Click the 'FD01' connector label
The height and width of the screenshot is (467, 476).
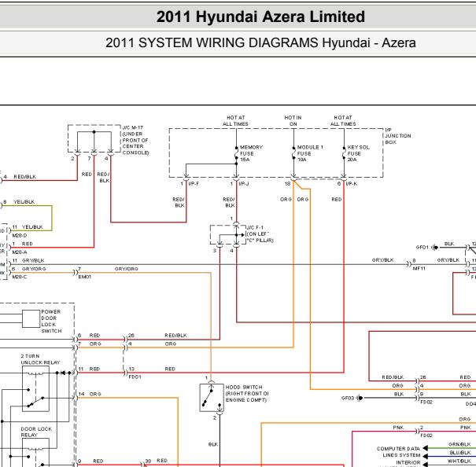pyautogui.click(x=135, y=377)
